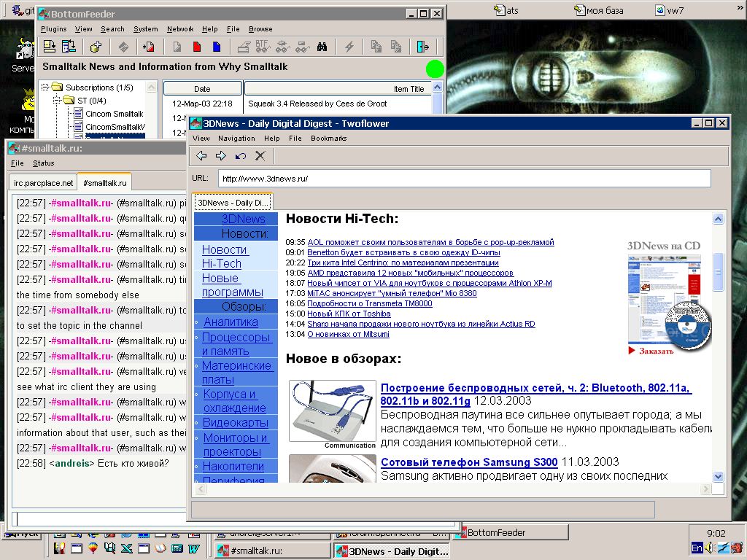Screen dimensions: 747x560
Task: Open 'Новый КПК от Toshiba' link
Action: tap(349, 314)
